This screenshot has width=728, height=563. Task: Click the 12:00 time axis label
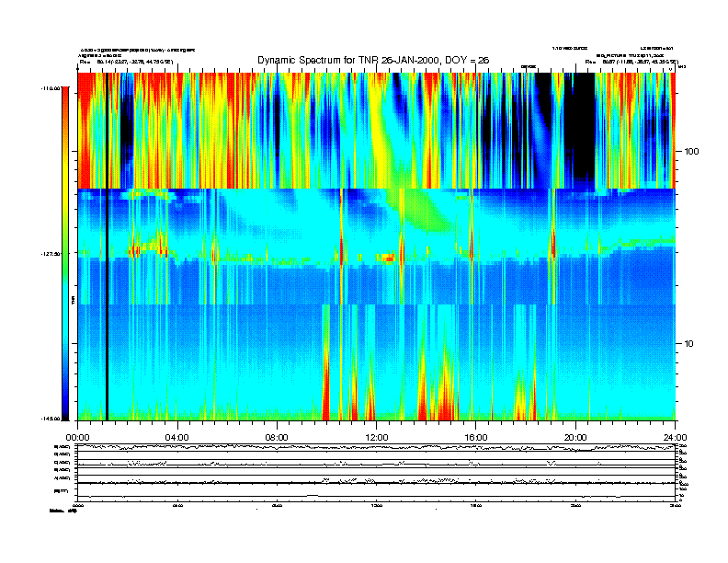(x=377, y=438)
